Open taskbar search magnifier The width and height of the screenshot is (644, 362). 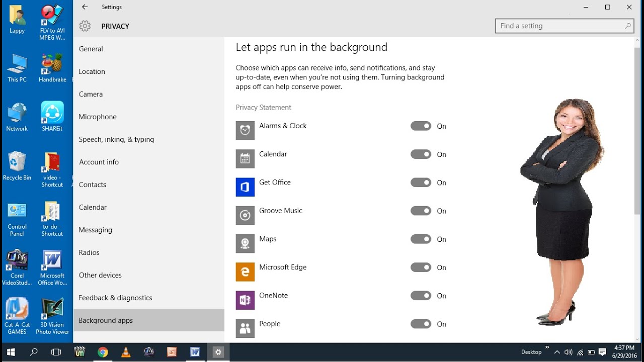coord(34,352)
